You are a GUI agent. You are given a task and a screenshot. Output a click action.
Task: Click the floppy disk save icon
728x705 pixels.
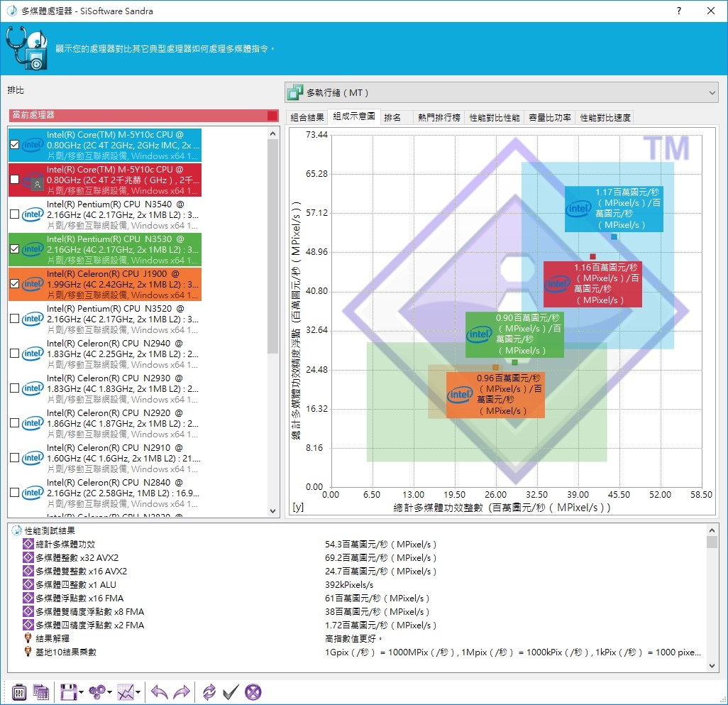click(x=68, y=692)
